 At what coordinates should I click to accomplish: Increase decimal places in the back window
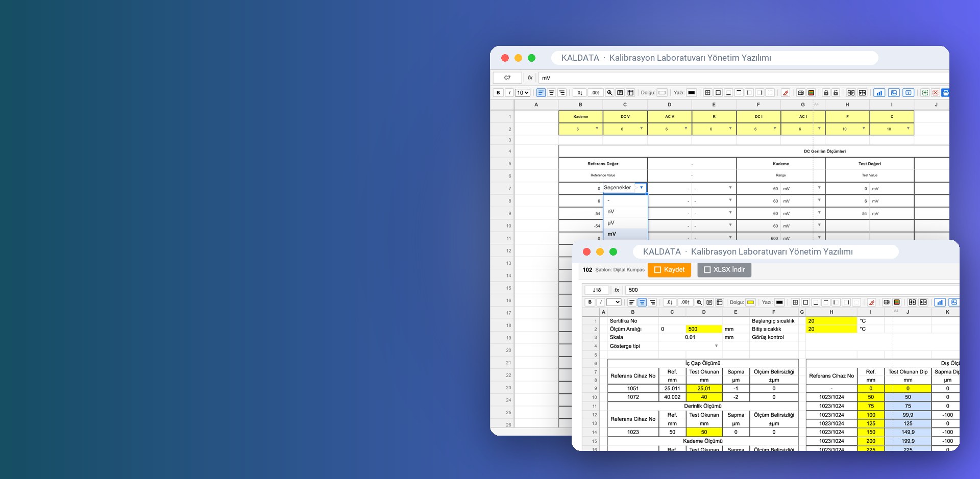click(596, 93)
